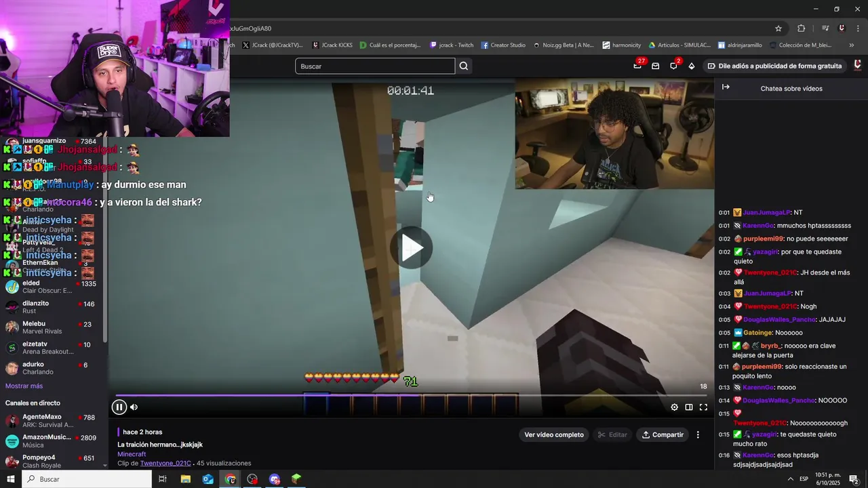Image resolution: width=868 pixels, height=488 pixels.
Task: Show hidden system tray icons
Action: click(x=790, y=479)
